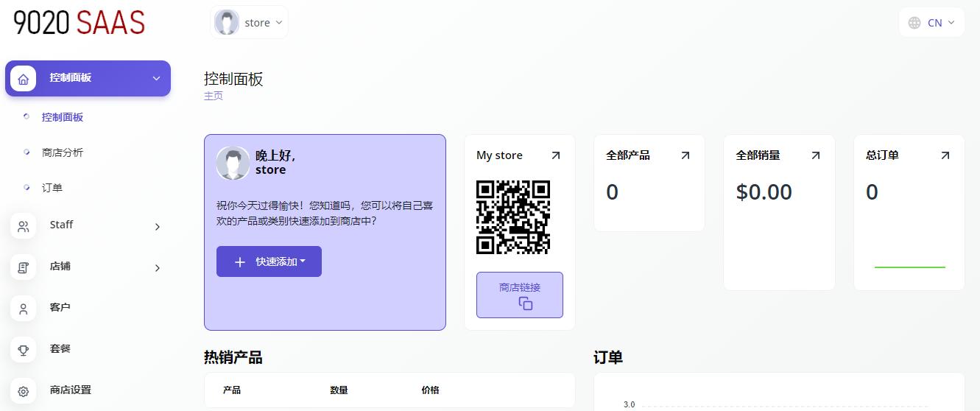The width and height of the screenshot is (980, 411).
Task: Click the Staff people icon
Action: tap(24, 227)
